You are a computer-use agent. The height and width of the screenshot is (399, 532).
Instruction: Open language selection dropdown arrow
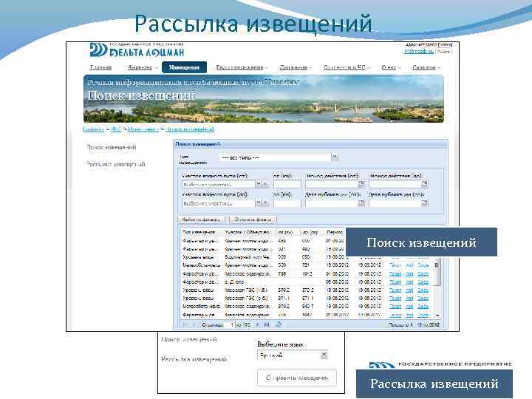coord(324,355)
